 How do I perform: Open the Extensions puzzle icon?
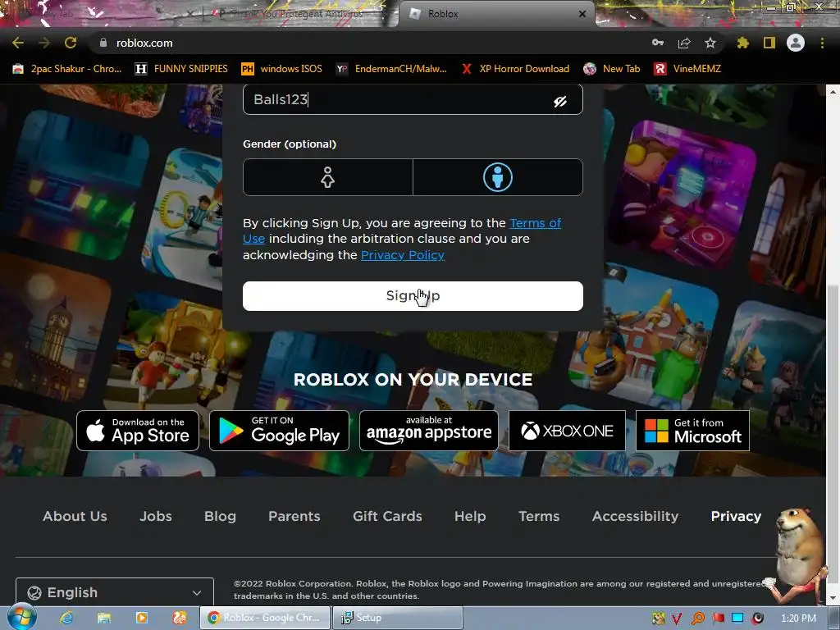pos(742,43)
